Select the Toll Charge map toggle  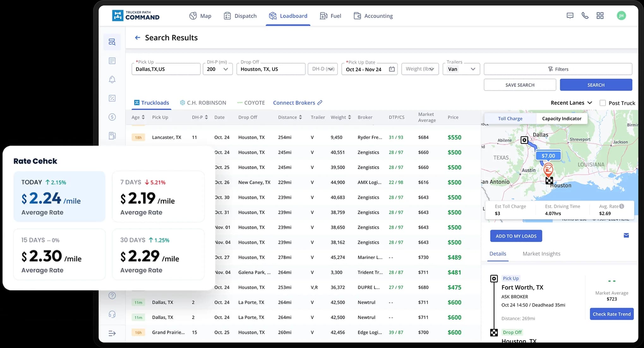click(510, 119)
